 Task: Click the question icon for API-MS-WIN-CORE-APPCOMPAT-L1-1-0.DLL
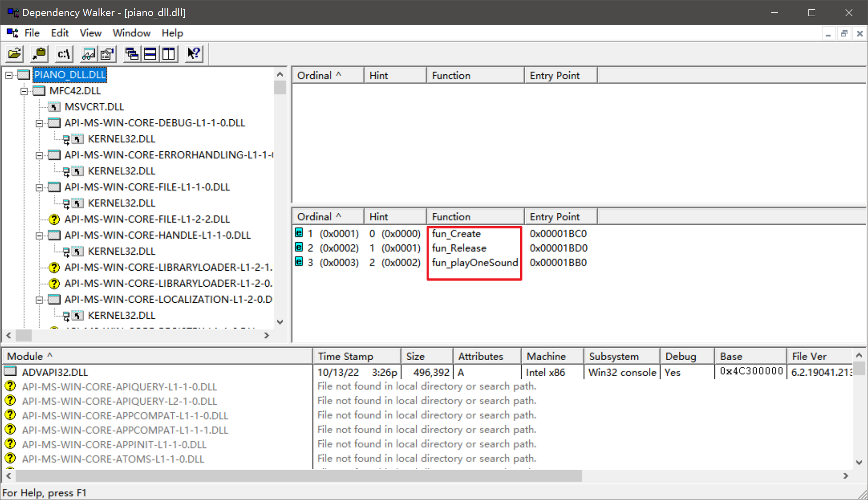pyautogui.click(x=10, y=415)
